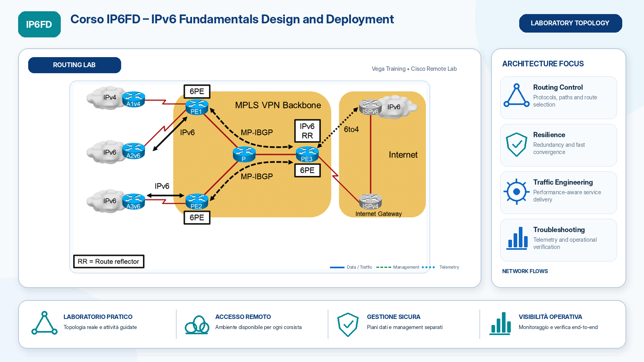This screenshot has height=362, width=644.
Task: Click the 'GESTIONE SICURA' heading
Action: [394, 317]
